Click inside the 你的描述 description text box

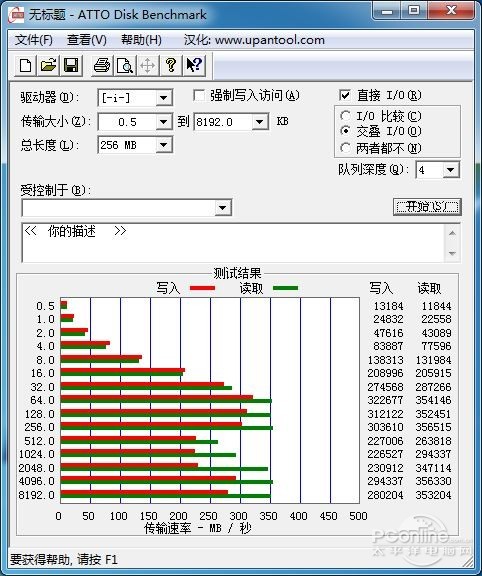click(x=233, y=243)
